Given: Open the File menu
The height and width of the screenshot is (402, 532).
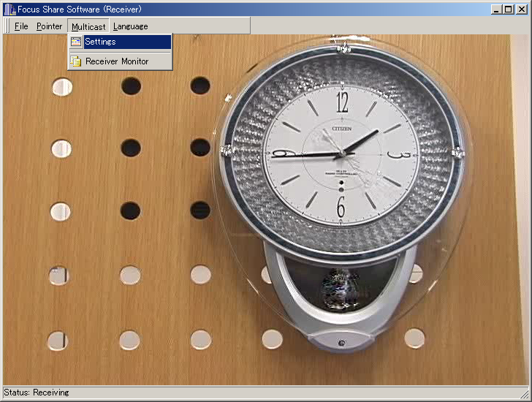Looking at the screenshot, I should (x=21, y=26).
